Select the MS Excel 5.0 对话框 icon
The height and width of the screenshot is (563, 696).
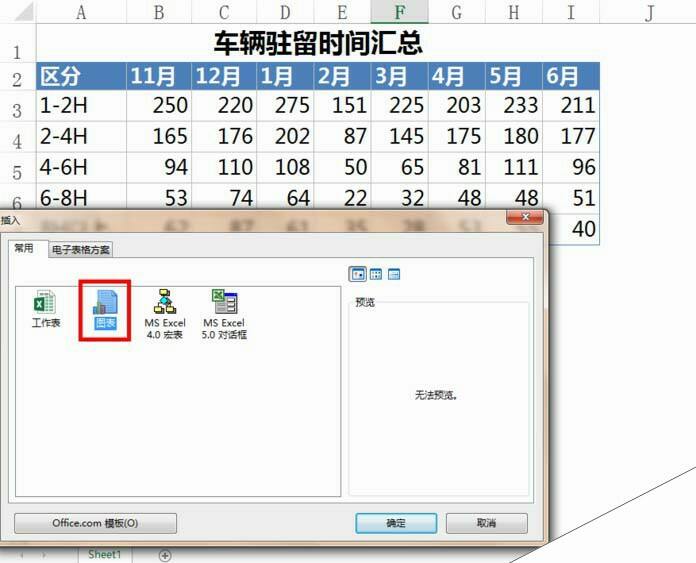[x=224, y=314]
